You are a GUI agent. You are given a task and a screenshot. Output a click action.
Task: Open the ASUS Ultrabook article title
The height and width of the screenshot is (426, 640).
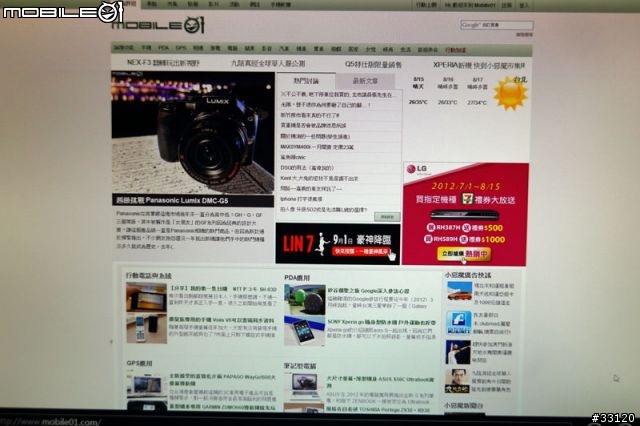pos(380,382)
